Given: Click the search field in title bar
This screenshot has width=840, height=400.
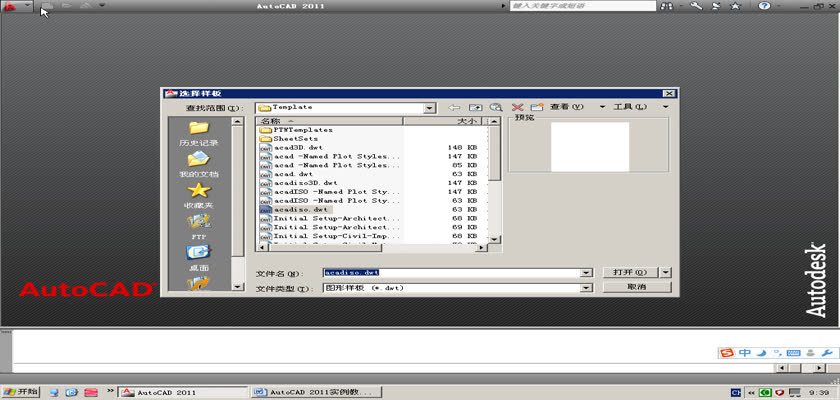Looking at the screenshot, I should coord(583,6).
